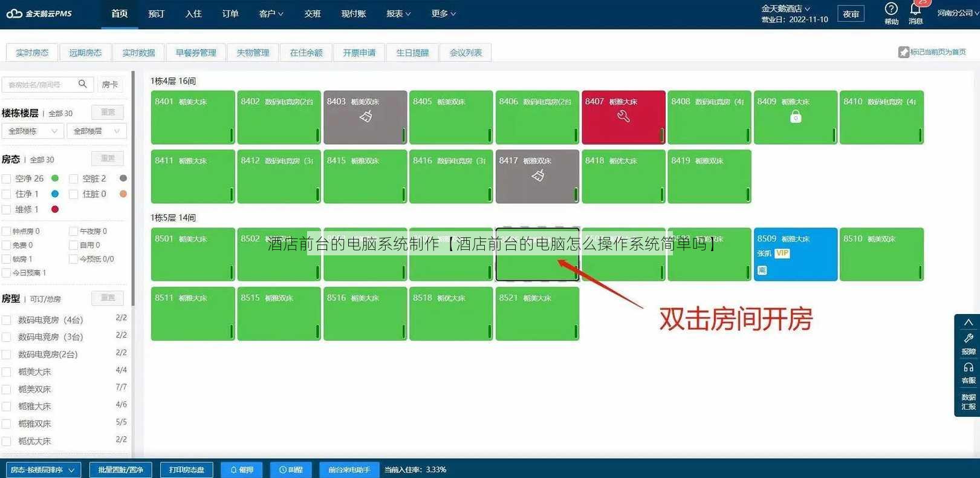This screenshot has height=478, width=980.
Task: Reset the 房态 filter
Action: [x=108, y=158]
